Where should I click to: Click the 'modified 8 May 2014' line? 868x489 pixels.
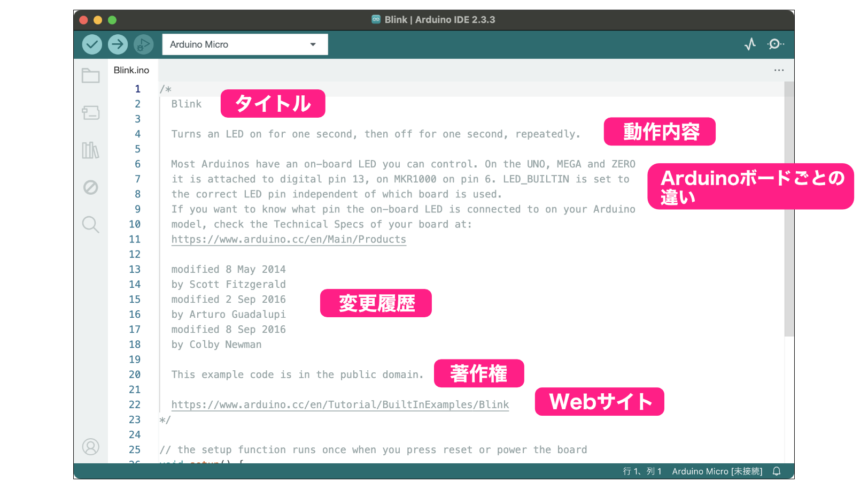coord(228,269)
